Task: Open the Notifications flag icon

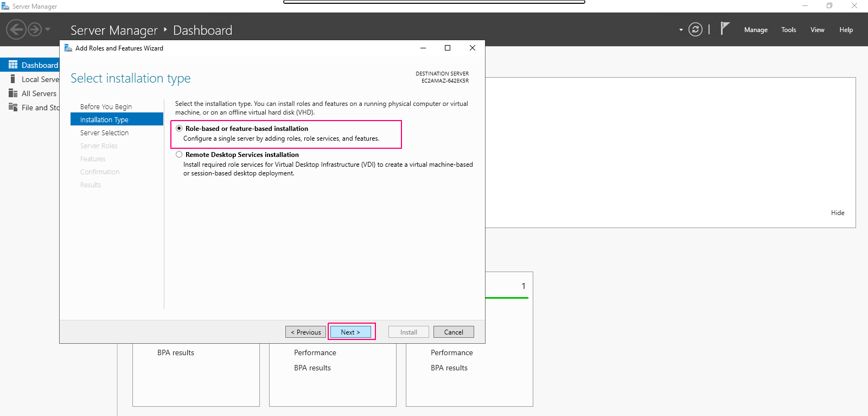Action: 725,28
